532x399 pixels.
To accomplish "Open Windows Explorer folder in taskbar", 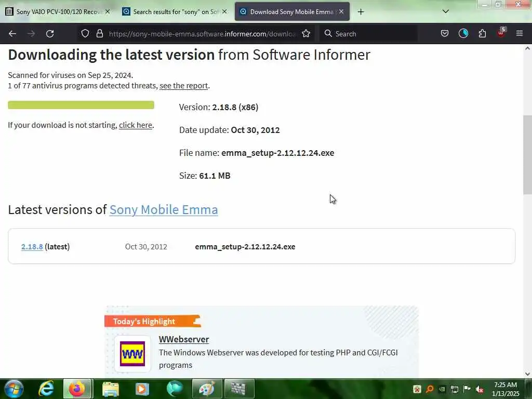I will click(x=110, y=389).
